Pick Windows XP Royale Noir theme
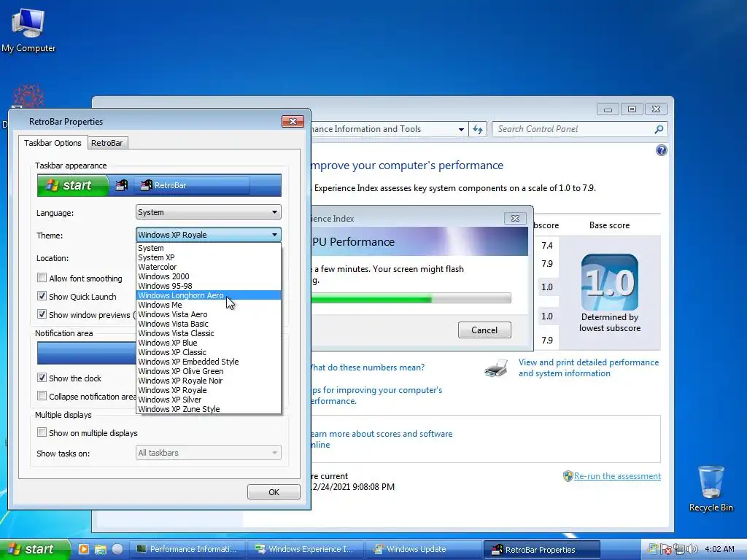The width and height of the screenshot is (747, 560). [x=208, y=381]
